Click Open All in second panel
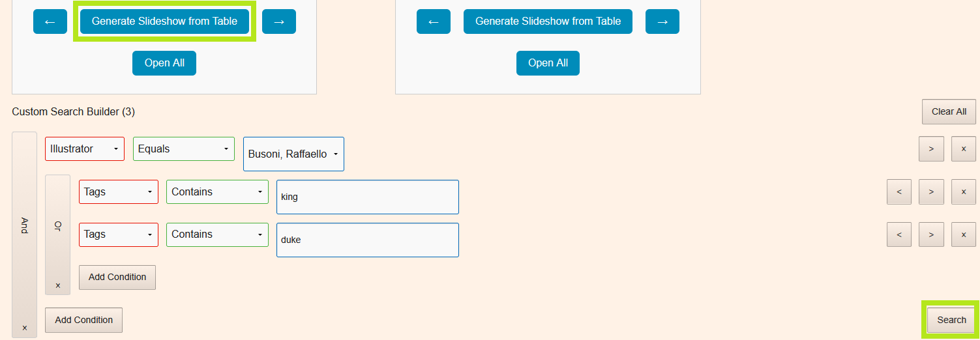980x340 pixels. (548, 63)
